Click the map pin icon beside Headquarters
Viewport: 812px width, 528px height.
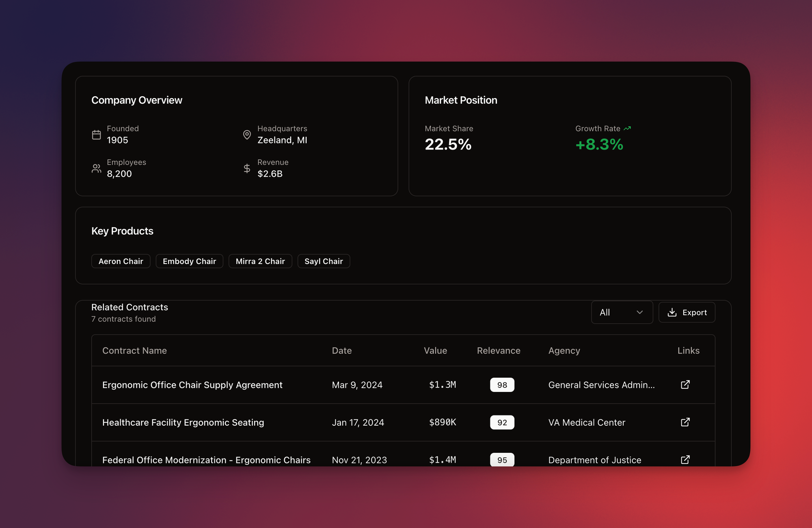247,135
